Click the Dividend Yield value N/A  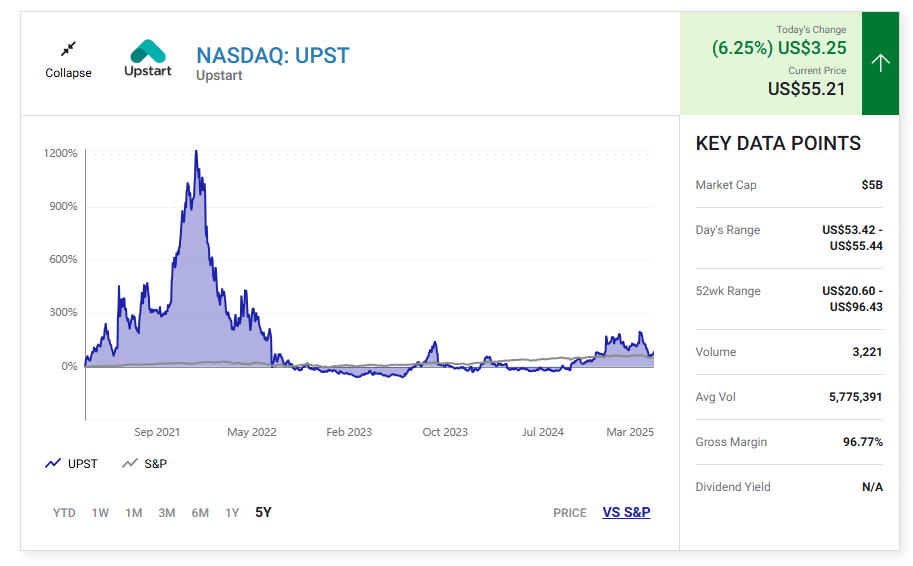point(872,487)
